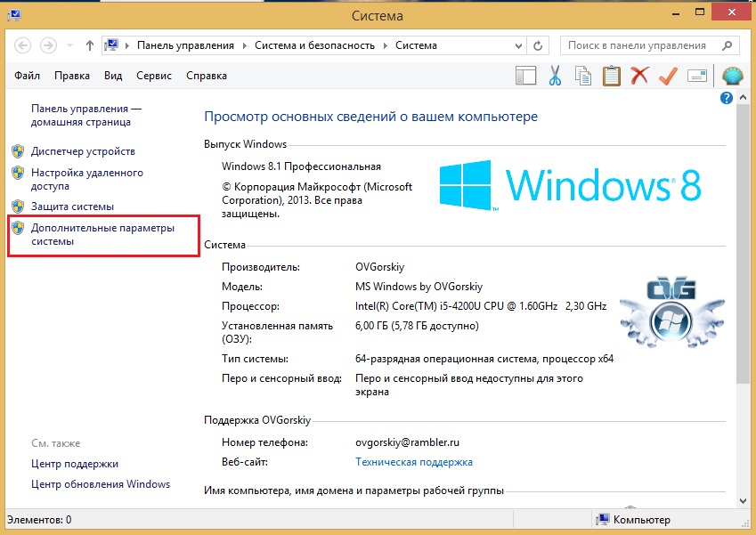Maximize the Система window
This screenshot has width=756, height=535.
(700, 13)
